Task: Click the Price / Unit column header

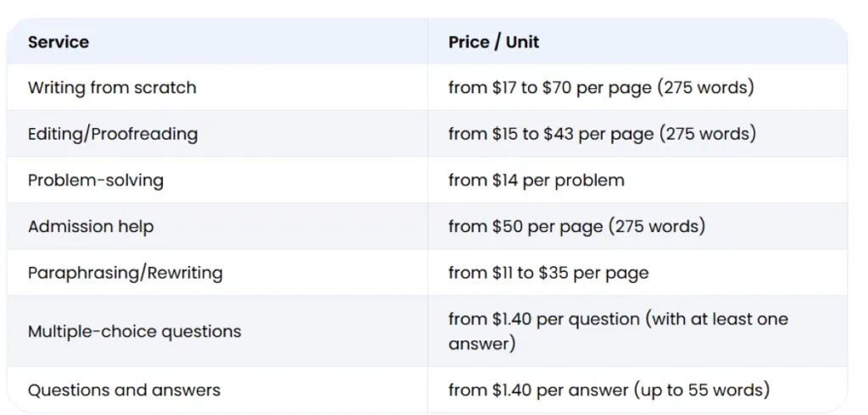Action: tap(493, 41)
